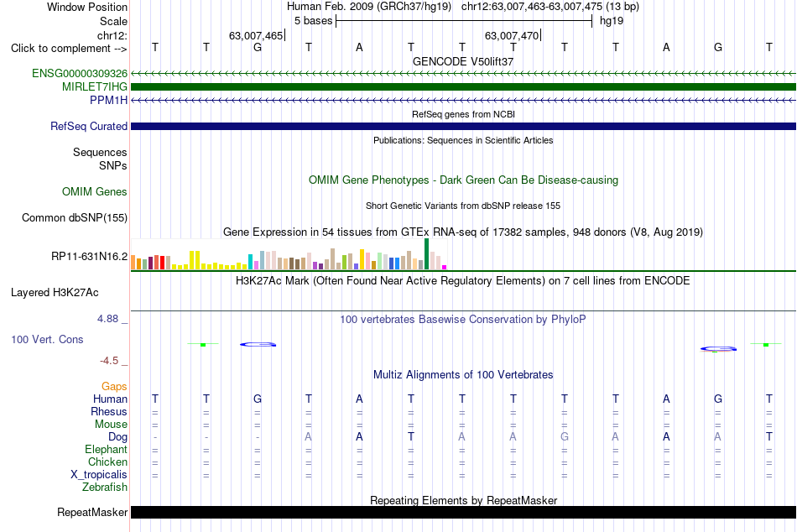
Task: Click the Common dbSNP(155) label
Action: point(75,217)
